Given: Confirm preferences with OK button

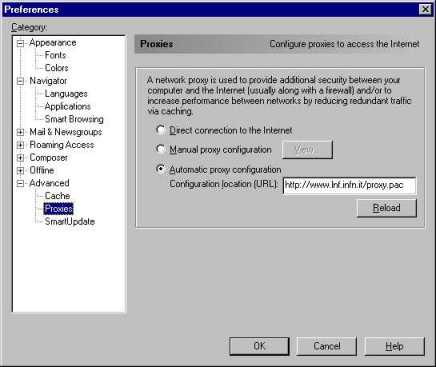Looking at the screenshot, I should [x=259, y=346].
